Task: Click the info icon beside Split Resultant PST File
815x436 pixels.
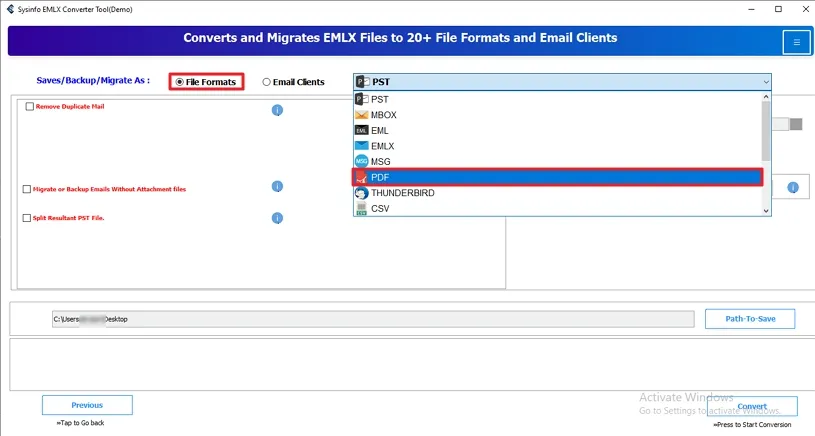Action: pos(277,218)
